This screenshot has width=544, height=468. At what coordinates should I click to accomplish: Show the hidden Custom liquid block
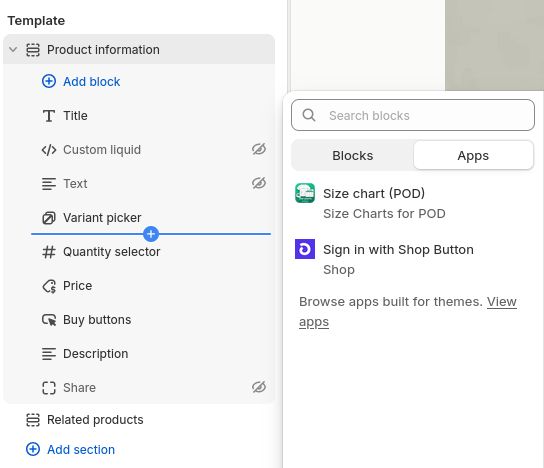pyautogui.click(x=259, y=149)
